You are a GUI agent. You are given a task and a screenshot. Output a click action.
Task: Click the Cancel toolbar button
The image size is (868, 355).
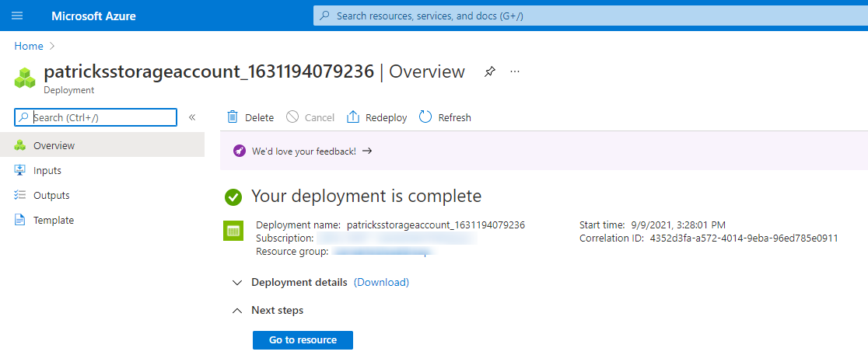(310, 117)
